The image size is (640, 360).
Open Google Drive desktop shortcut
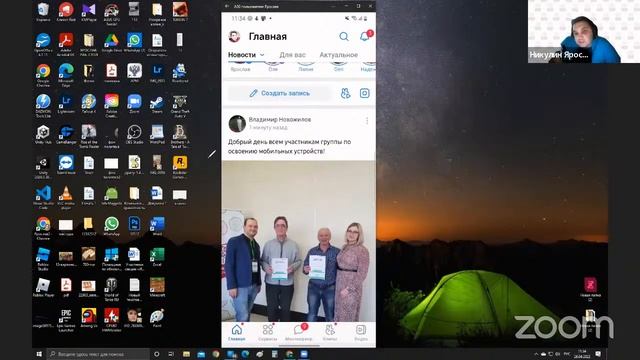point(111,42)
